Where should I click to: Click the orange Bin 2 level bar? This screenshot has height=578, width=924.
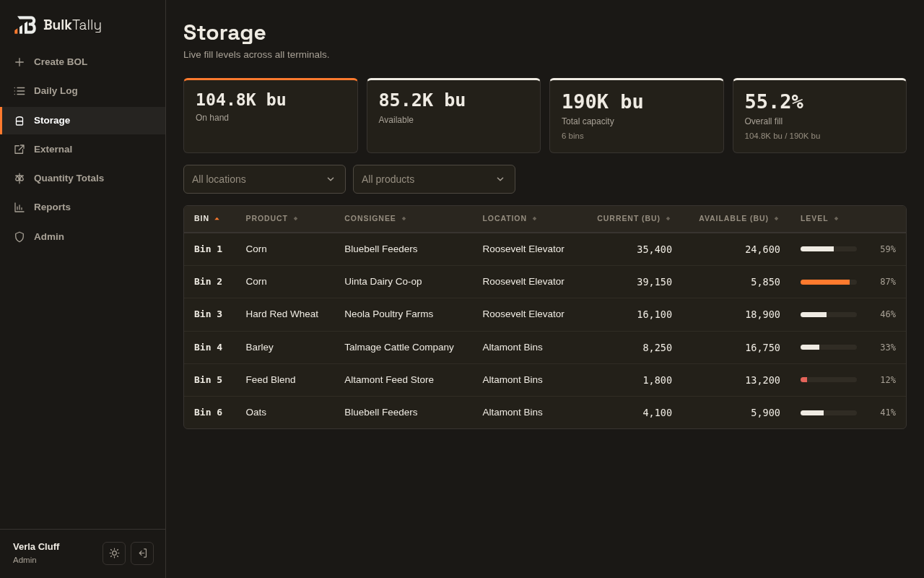[x=829, y=282]
